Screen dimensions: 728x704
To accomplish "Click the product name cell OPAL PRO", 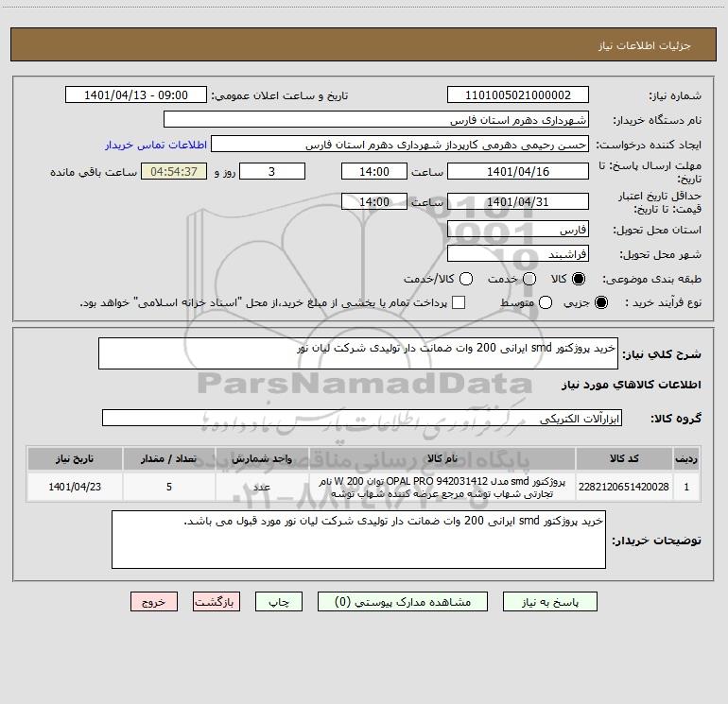I will tap(442, 487).
